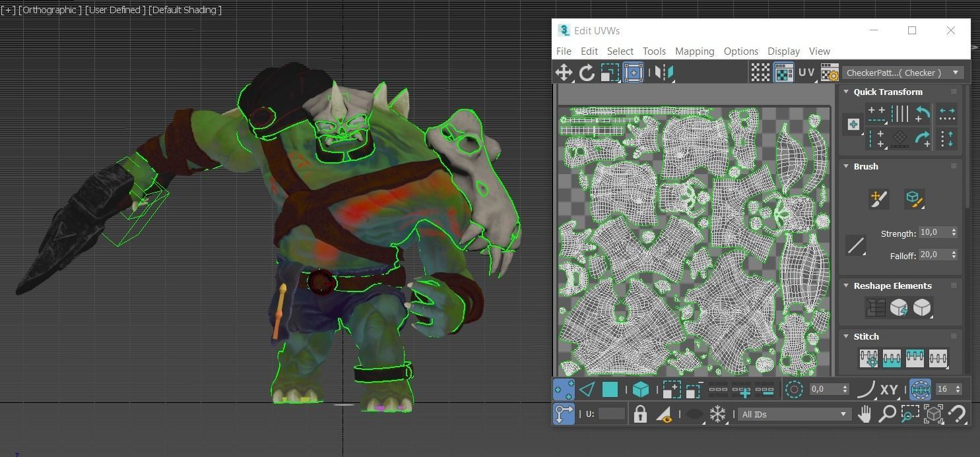This screenshot has height=457, width=980.
Task: Click Zoom Extents cube icon
Action: [x=933, y=414]
